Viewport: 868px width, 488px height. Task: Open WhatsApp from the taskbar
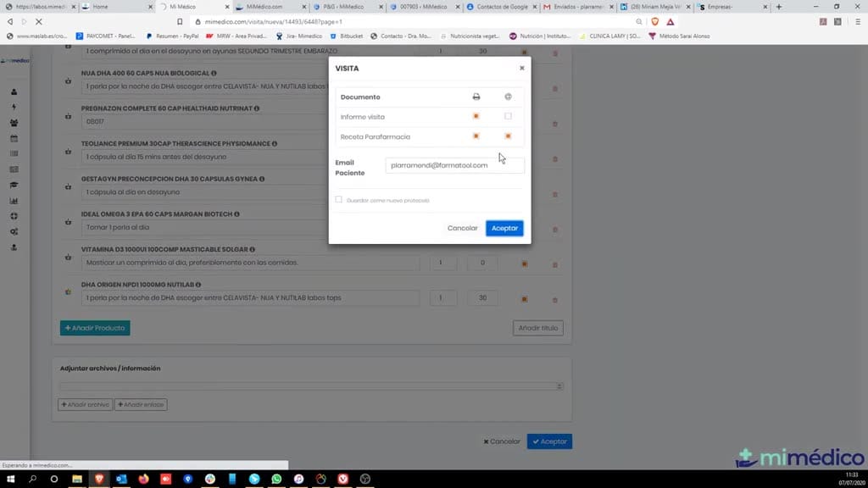pos(276,479)
